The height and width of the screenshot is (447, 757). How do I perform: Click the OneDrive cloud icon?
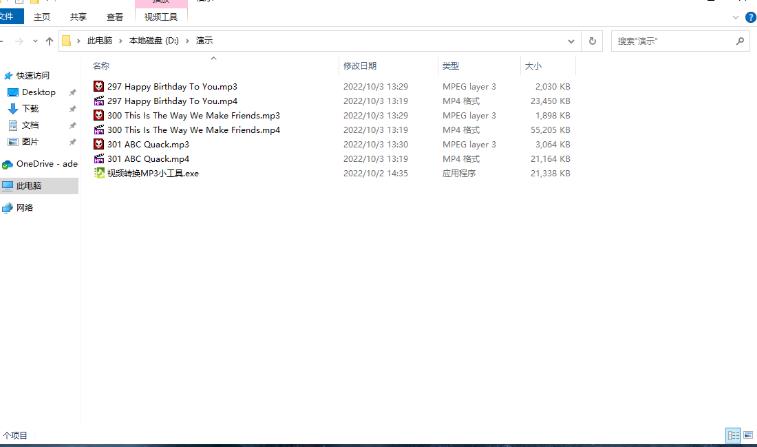(x=7, y=165)
